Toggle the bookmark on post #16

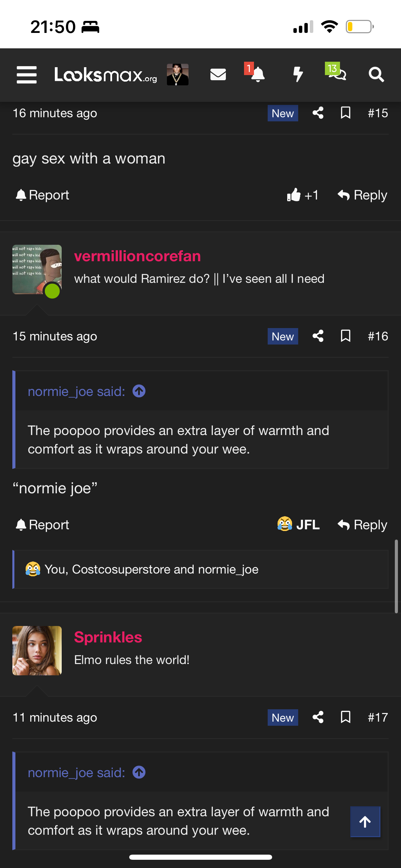345,336
